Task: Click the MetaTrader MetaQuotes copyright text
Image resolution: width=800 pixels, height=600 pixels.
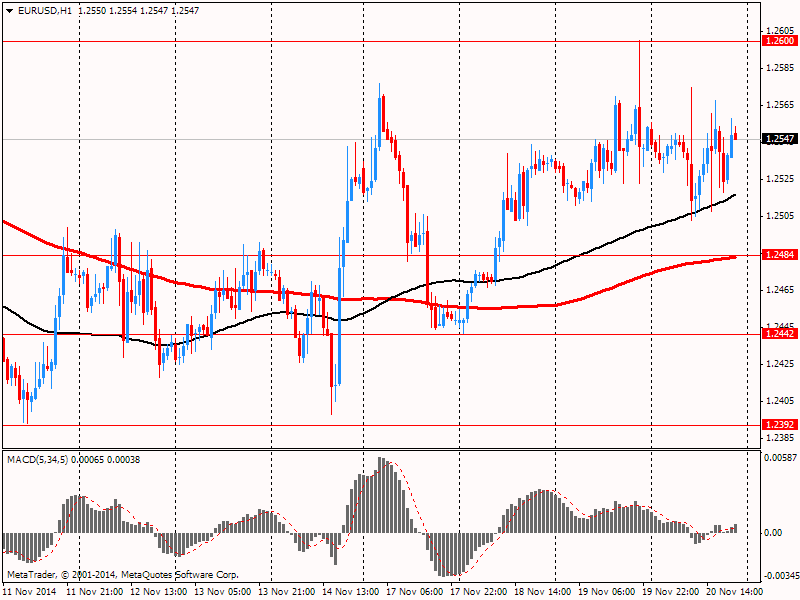Action: point(122,575)
